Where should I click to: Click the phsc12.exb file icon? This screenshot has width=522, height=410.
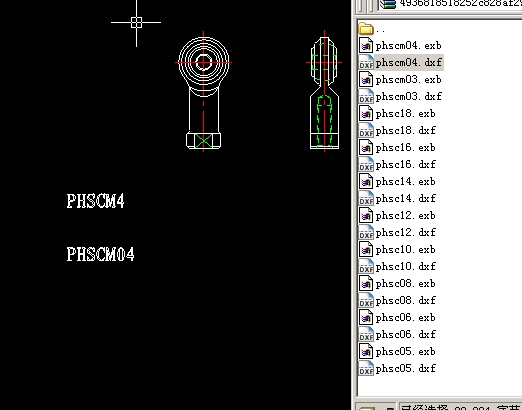366,215
